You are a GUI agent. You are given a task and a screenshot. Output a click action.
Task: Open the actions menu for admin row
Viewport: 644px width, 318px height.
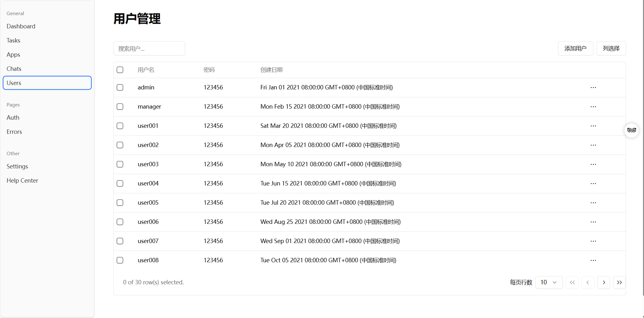click(x=593, y=88)
